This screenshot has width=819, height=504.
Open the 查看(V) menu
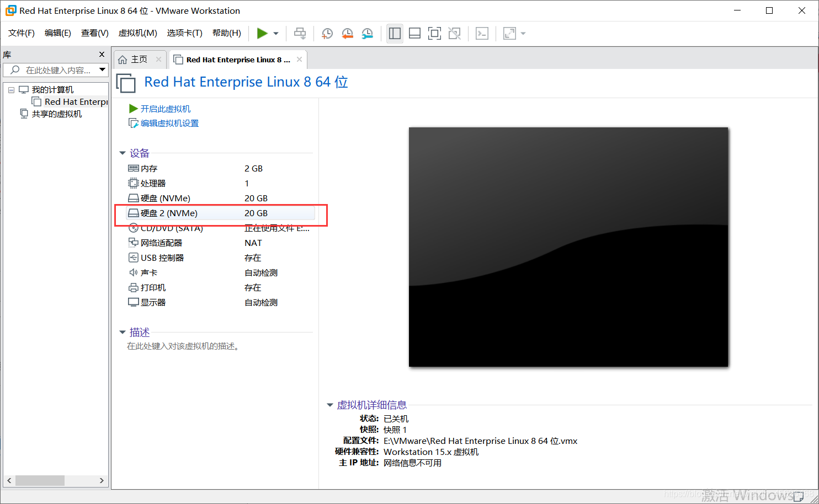95,33
